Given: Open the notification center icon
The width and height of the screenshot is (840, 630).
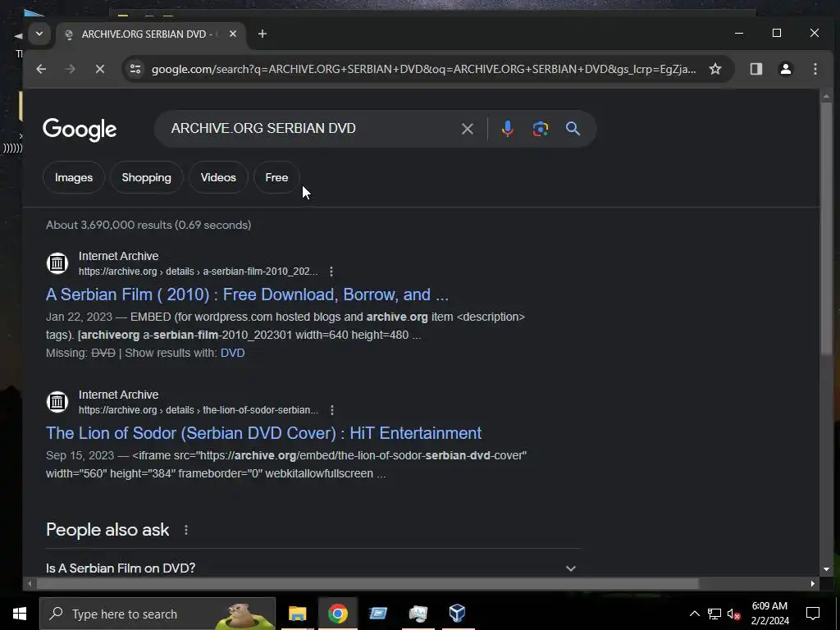Looking at the screenshot, I should pyautogui.click(x=813, y=614).
